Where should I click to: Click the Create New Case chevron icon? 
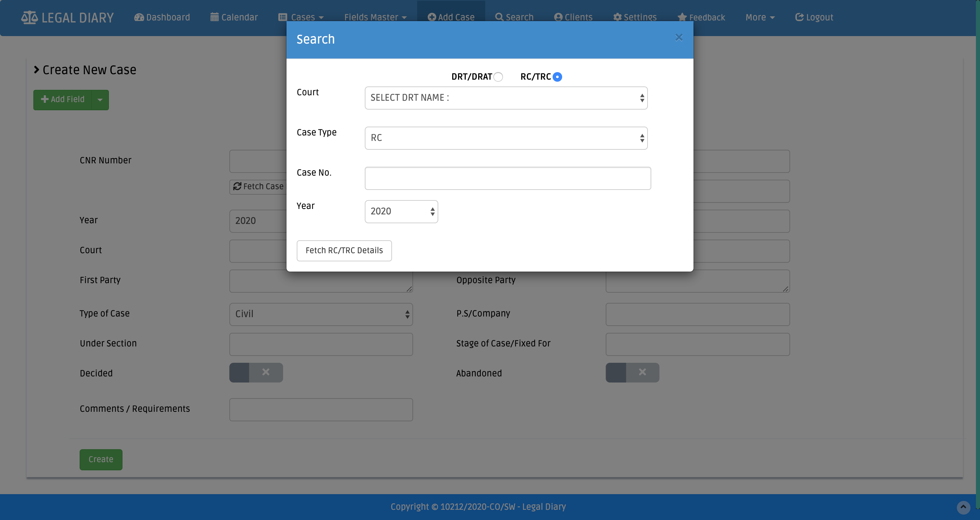tap(36, 70)
